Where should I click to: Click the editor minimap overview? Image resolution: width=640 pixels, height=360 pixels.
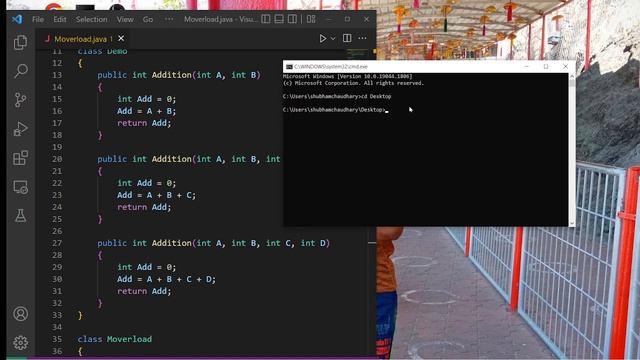click(357, 52)
